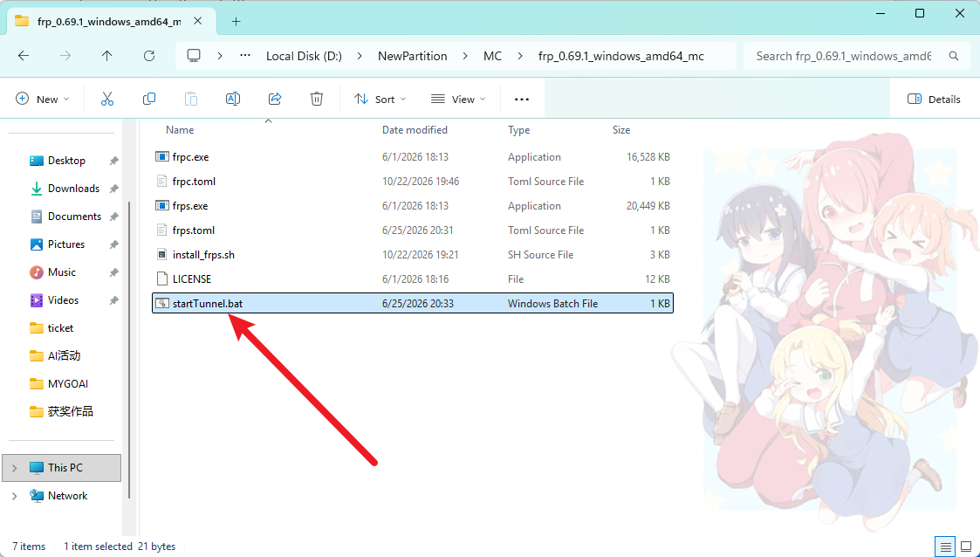Show hidden path with breadcrumb ellipsis

pyautogui.click(x=245, y=56)
